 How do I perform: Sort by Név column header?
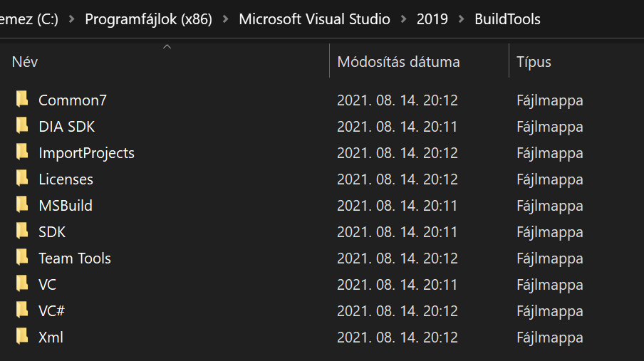(x=165, y=62)
